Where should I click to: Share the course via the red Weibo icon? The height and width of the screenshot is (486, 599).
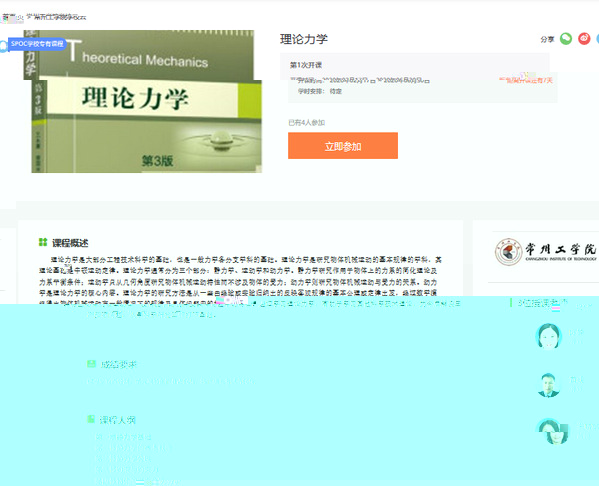point(584,39)
